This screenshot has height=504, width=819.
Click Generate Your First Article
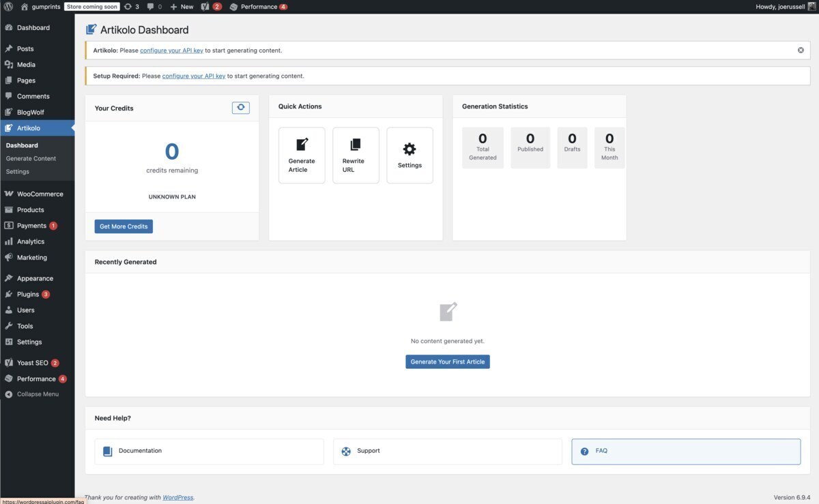447,361
